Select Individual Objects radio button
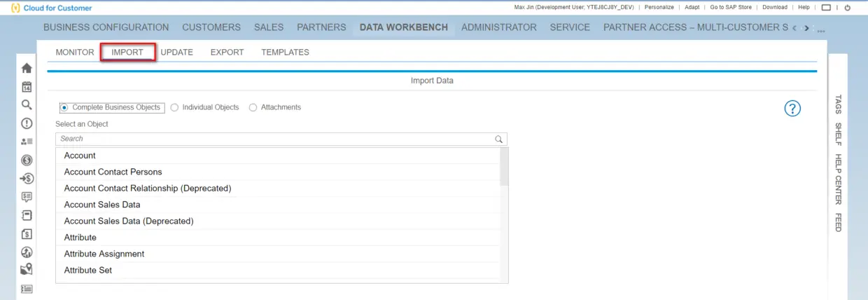 click(174, 107)
